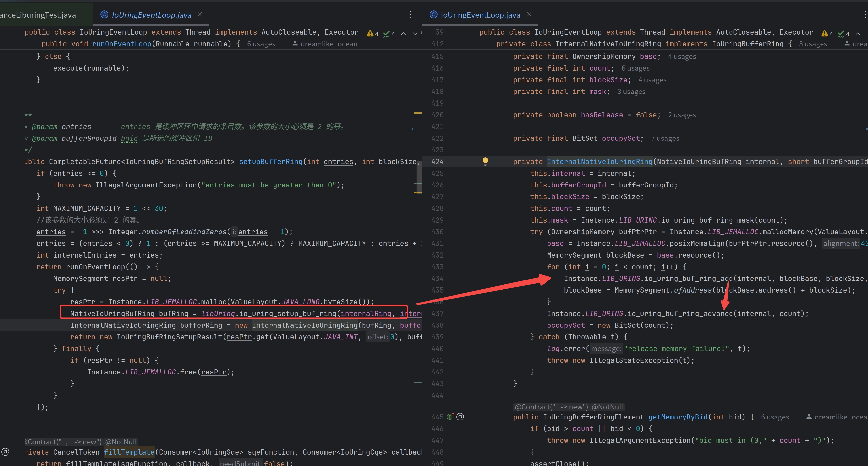868x466 pixels.
Task: Click the setupBufferRing method name
Action: pos(271,162)
